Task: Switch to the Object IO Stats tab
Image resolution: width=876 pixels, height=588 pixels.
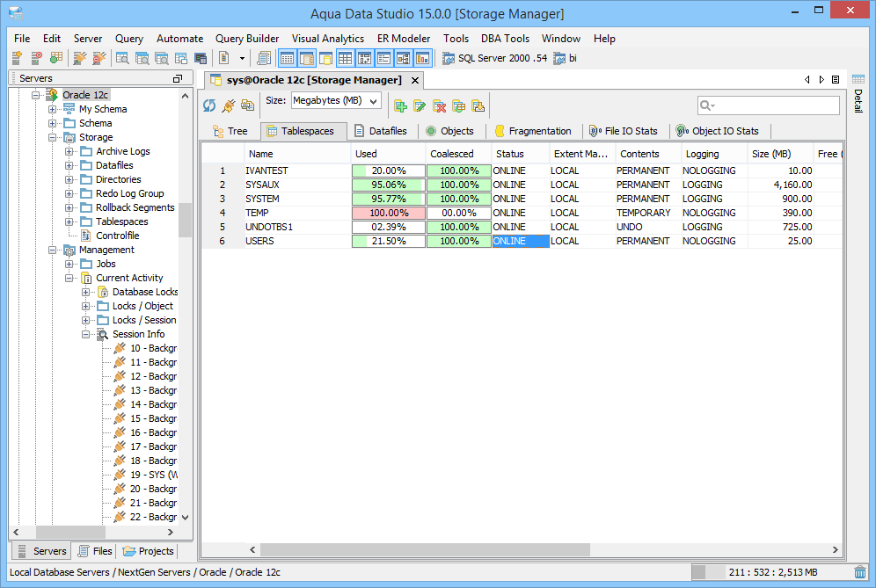Action: 718,131
